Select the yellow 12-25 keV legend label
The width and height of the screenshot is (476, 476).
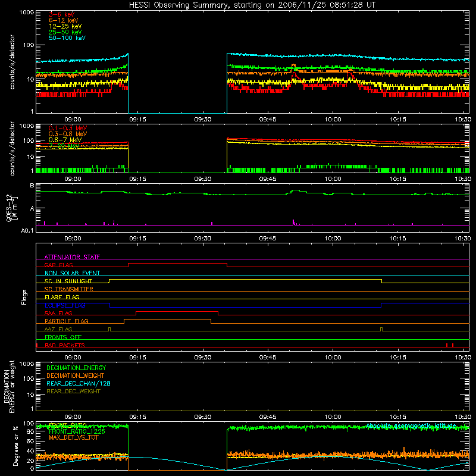point(65,26)
